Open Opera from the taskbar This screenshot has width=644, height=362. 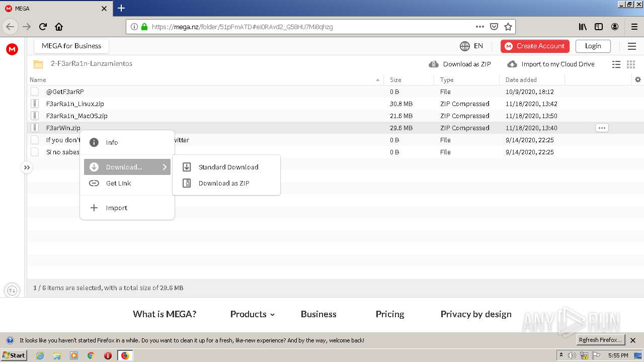point(108,355)
